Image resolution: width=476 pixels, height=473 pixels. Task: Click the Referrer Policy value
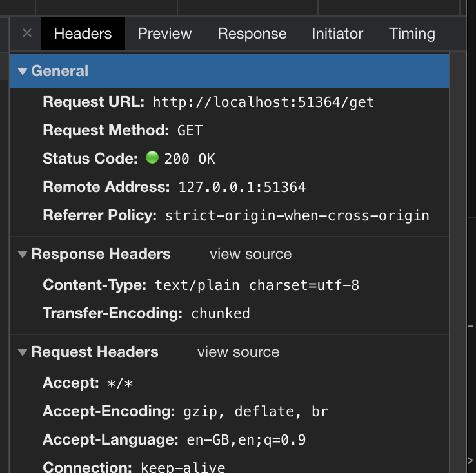(x=297, y=216)
